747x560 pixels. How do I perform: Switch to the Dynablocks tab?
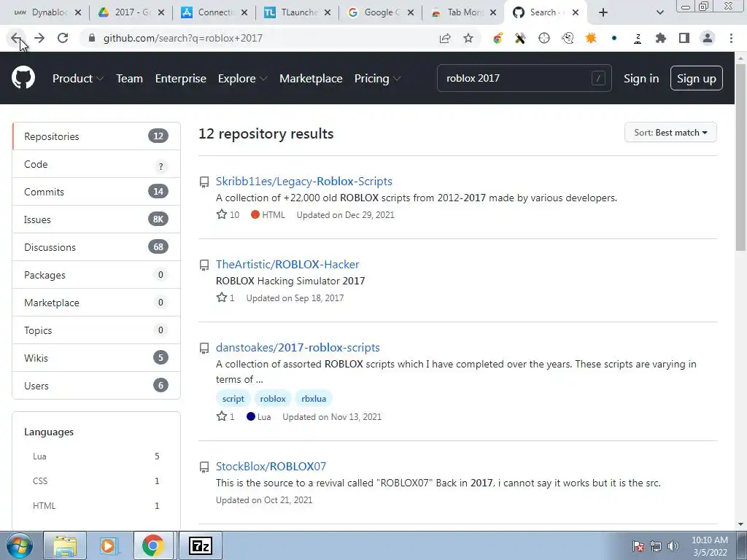point(47,12)
